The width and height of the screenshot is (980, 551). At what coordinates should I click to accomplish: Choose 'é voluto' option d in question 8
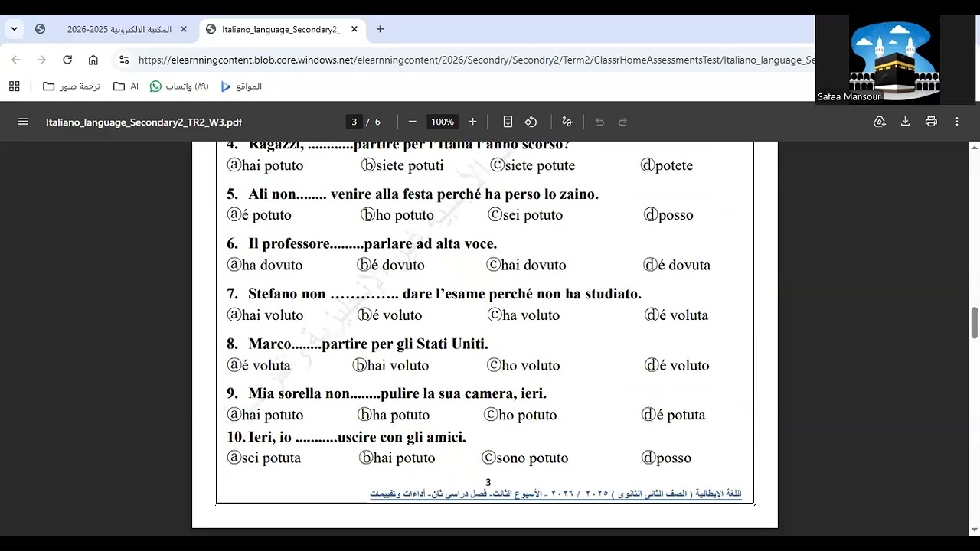677,366
